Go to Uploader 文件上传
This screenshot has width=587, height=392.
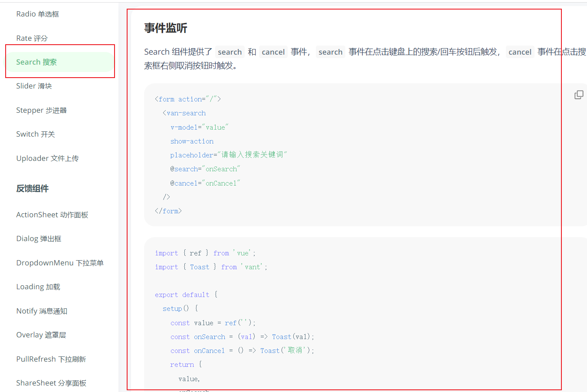pos(48,158)
